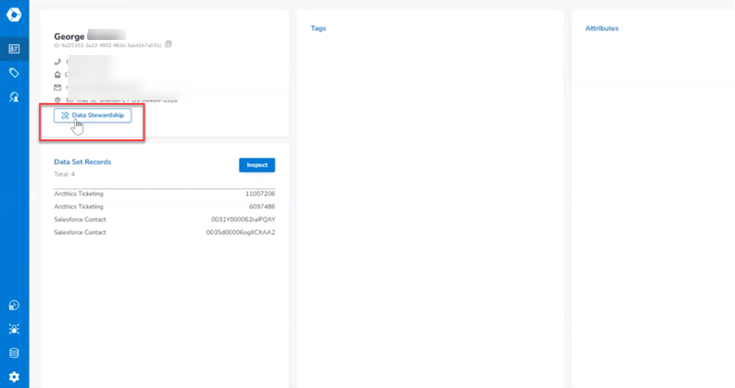Click the phone icon on George's profile
This screenshot has width=735, height=388.
(58, 61)
